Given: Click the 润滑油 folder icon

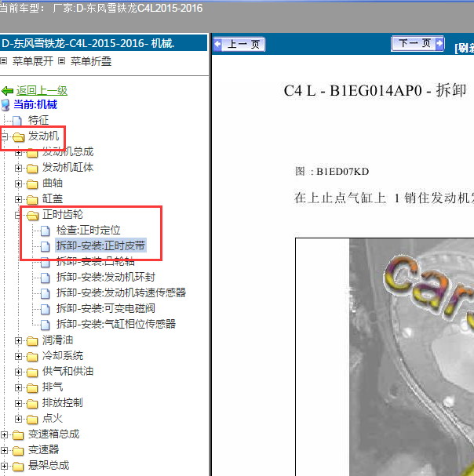Looking at the screenshot, I should [x=32, y=341].
